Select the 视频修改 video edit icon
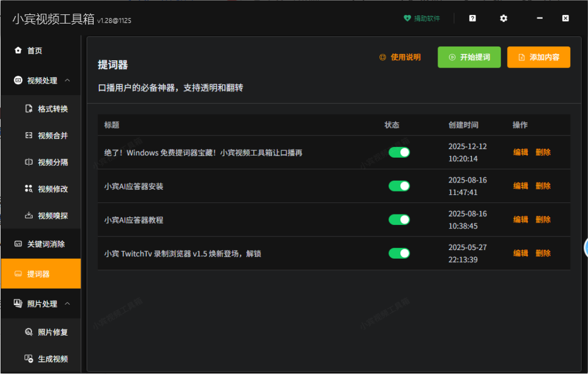 (x=29, y=189)
